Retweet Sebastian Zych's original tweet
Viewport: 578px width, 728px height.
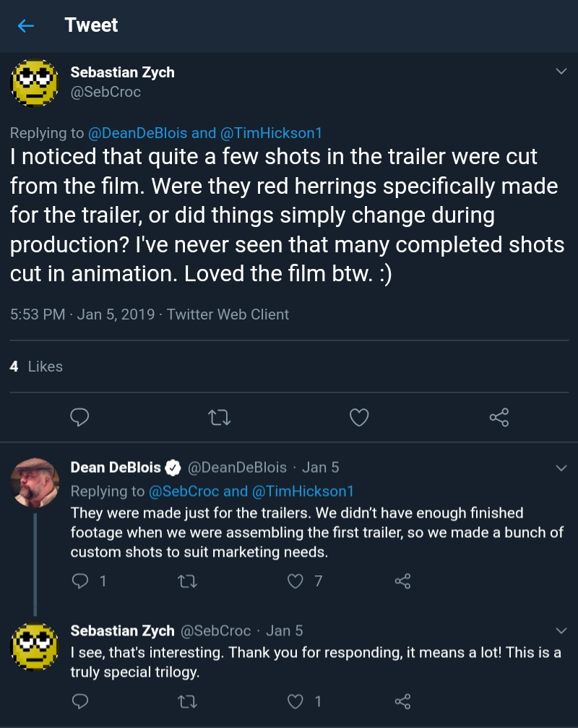tap(219, 417)
